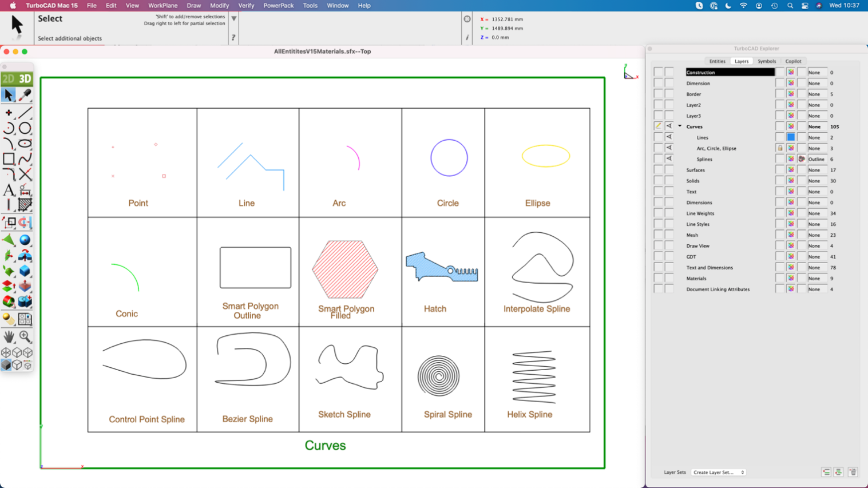Pick the eyedropper tool
868x488 pixels.
click(25, 95)
